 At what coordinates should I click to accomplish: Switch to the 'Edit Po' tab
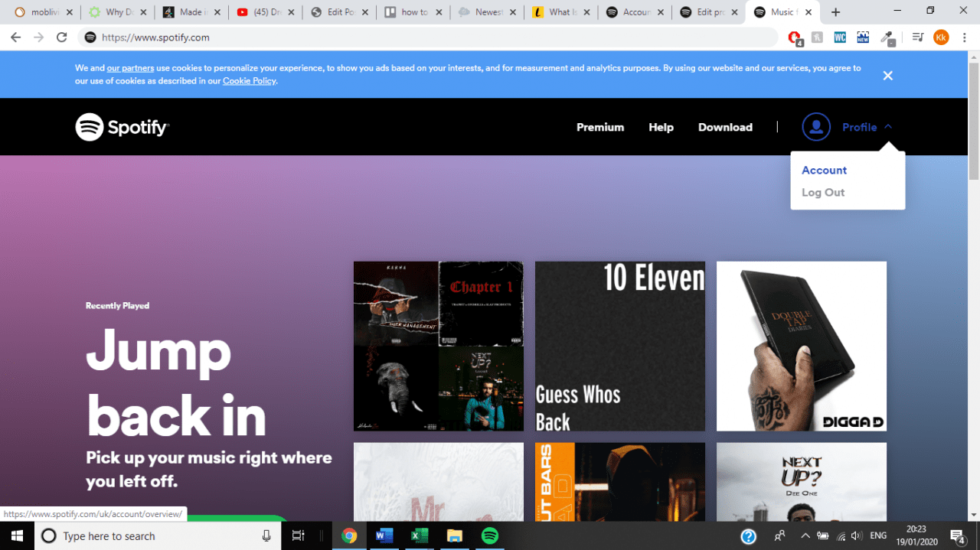click(x=338, y=12)
